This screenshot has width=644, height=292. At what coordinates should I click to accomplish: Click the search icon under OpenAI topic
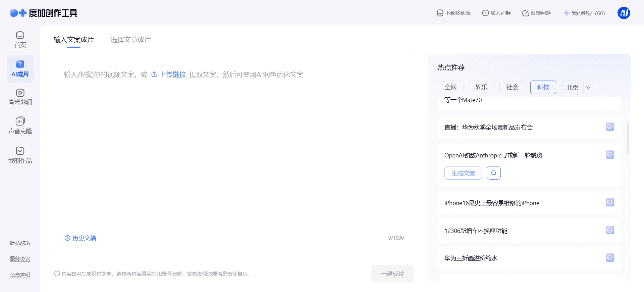493,173
